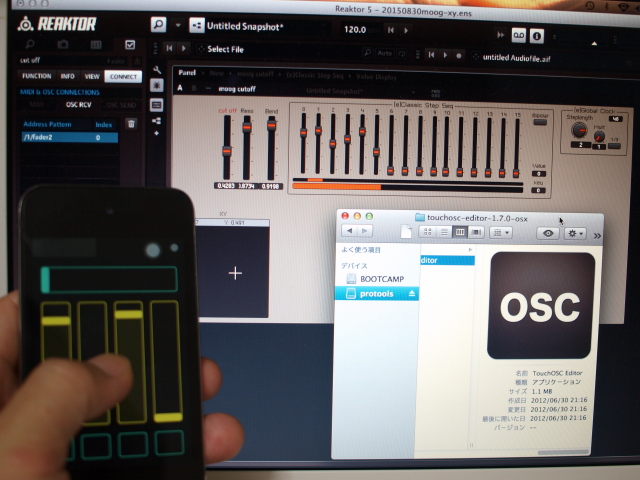Toggle the recorder tape icon button
The image size is (640, 480).
coord(518,36)
